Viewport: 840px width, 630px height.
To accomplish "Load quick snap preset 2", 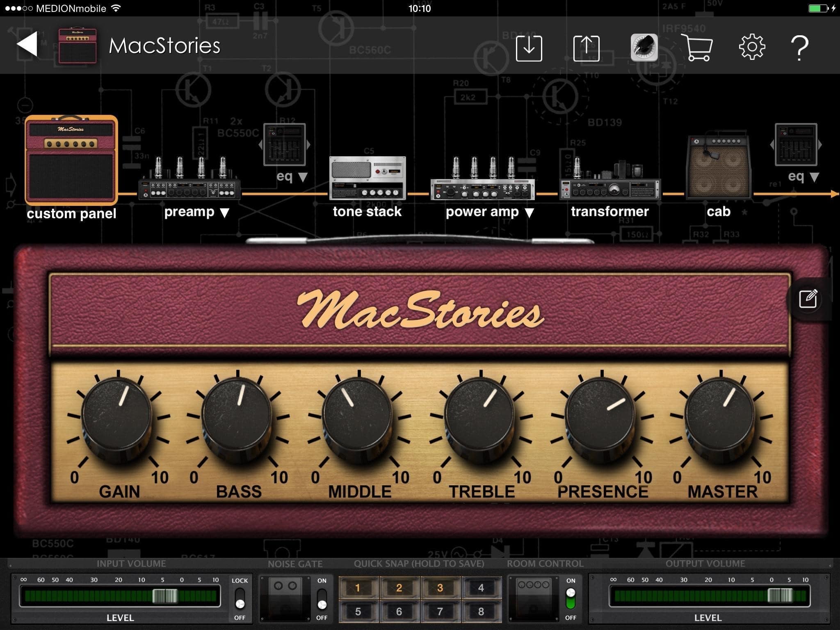I will pos(399,588).
